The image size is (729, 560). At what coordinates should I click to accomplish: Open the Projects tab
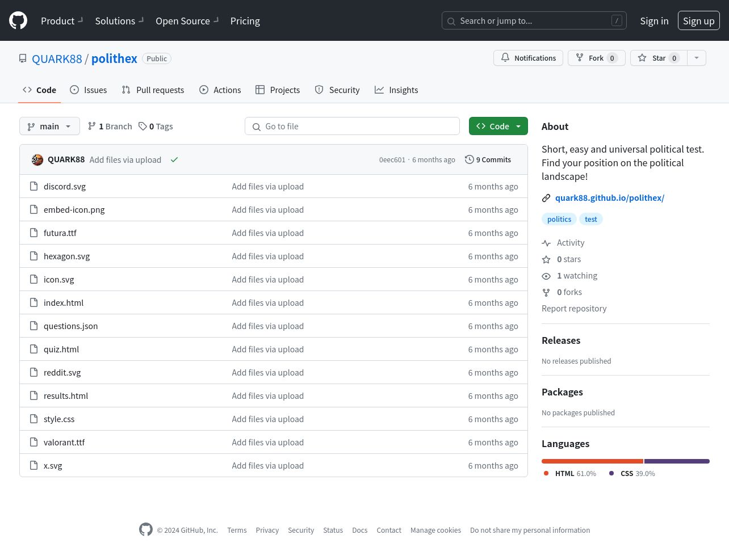[x=278, y=90]
